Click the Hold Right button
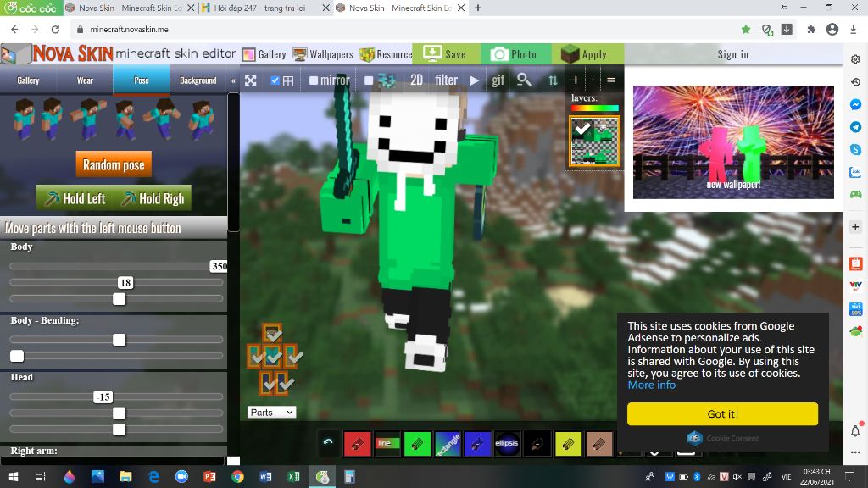Image resolution: width=868 pixels, height=488 pixels. tap(153, 198)
